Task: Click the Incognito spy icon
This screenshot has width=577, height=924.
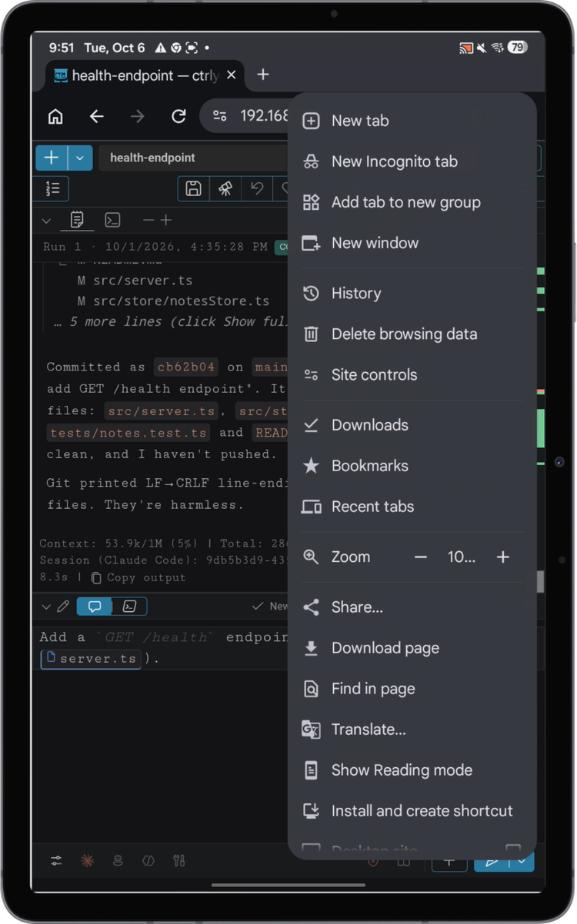Action: pyautogui.click(x=311, y=161)
